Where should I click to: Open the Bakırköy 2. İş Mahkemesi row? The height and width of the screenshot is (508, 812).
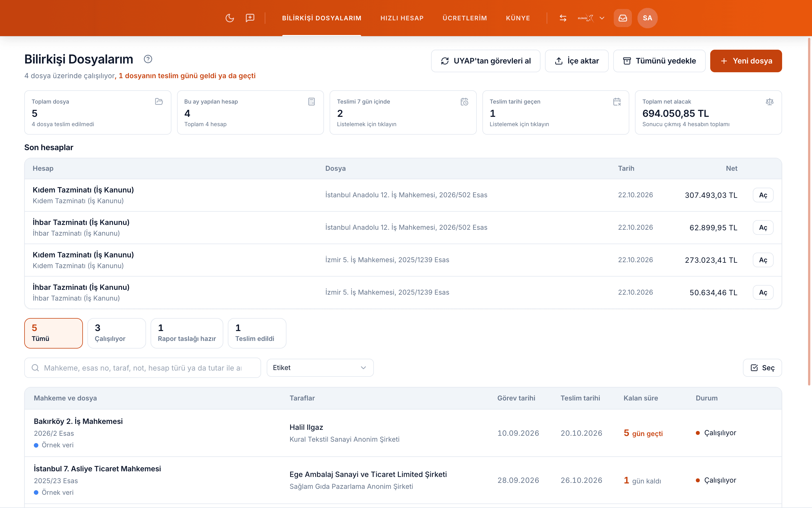coord(403,433)
